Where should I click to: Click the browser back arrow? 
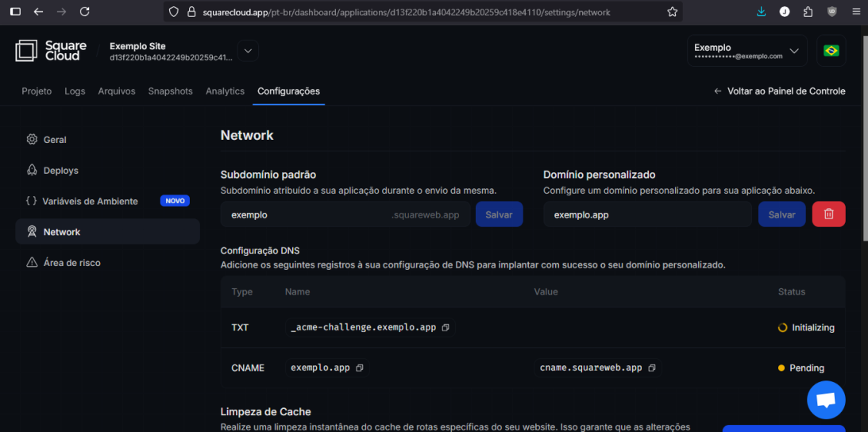pos(38,12)
